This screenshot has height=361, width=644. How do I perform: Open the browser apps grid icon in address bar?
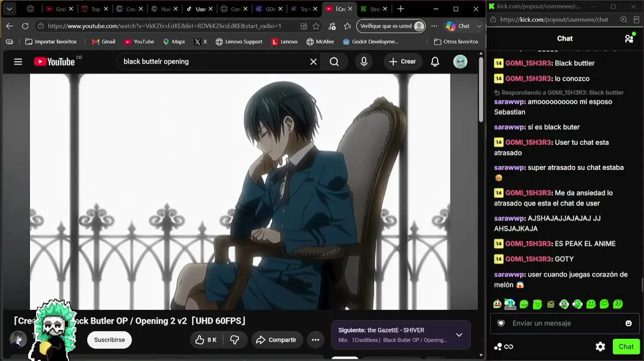coord(304,26)
